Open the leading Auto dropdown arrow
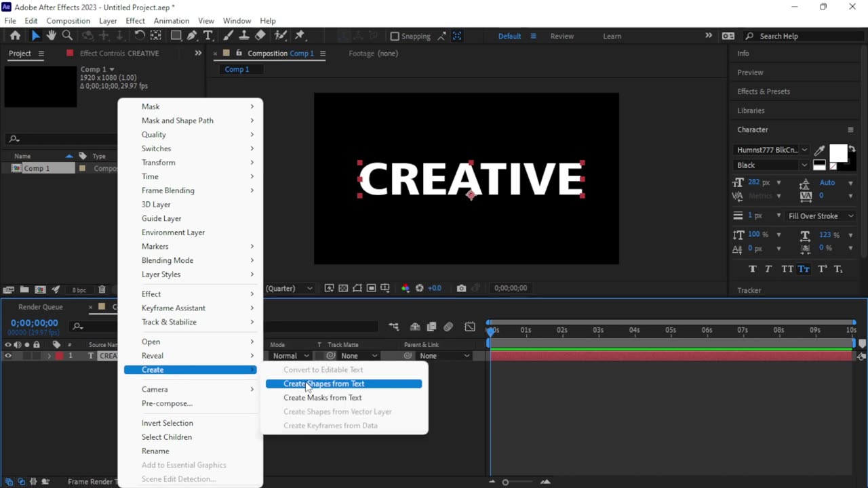This screenshot has height=488, width=868. click(x=850, y=182)
